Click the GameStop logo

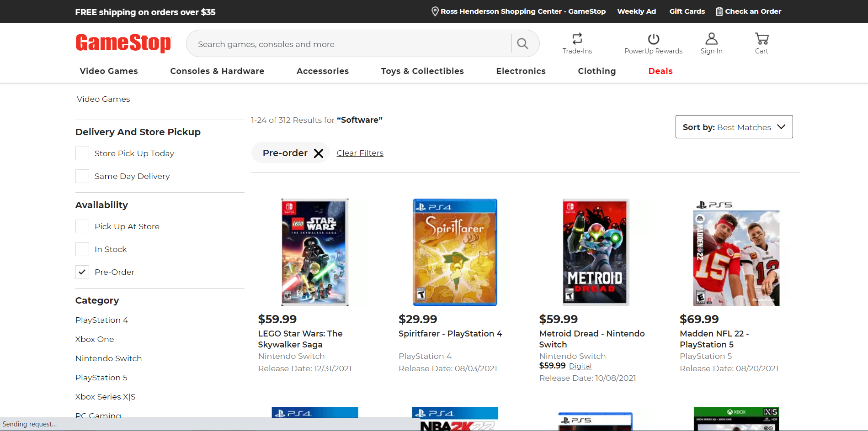[x=123, y=43]
